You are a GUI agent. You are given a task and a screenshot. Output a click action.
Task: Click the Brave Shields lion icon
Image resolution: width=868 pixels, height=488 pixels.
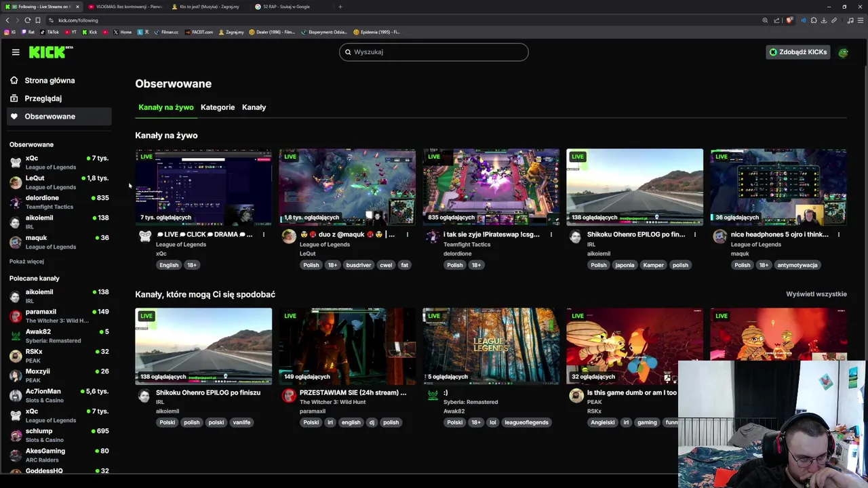point(789,20)
